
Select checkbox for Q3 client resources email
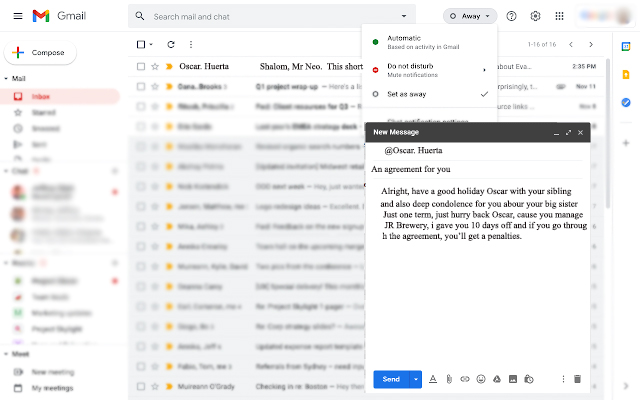pyautogui.click(x=141, y=107)
